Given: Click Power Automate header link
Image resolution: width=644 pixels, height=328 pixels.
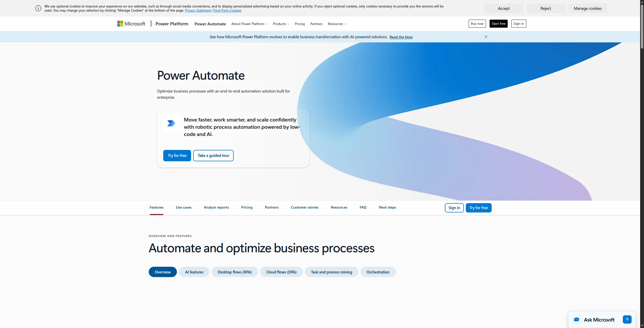Looking at the screenshot, I should click(x=210, y=24).
